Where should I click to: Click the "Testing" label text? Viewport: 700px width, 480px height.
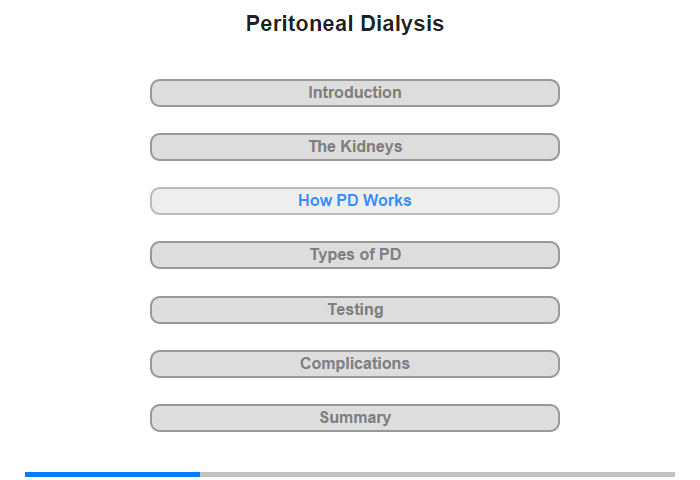point(355,309)
